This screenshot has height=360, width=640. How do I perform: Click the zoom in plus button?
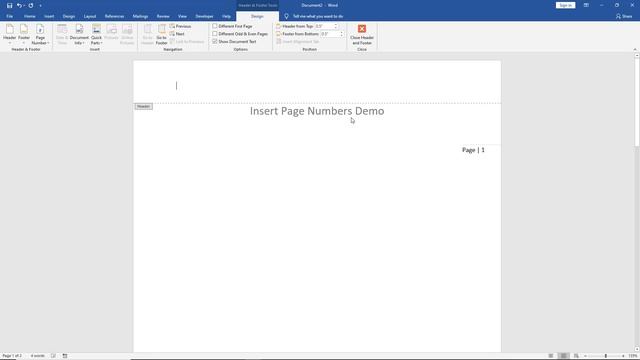(x=623, y=356)
